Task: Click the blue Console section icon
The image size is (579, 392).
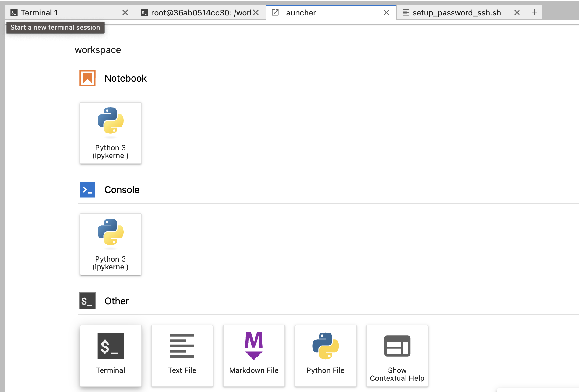Action: tap(87, 190)
